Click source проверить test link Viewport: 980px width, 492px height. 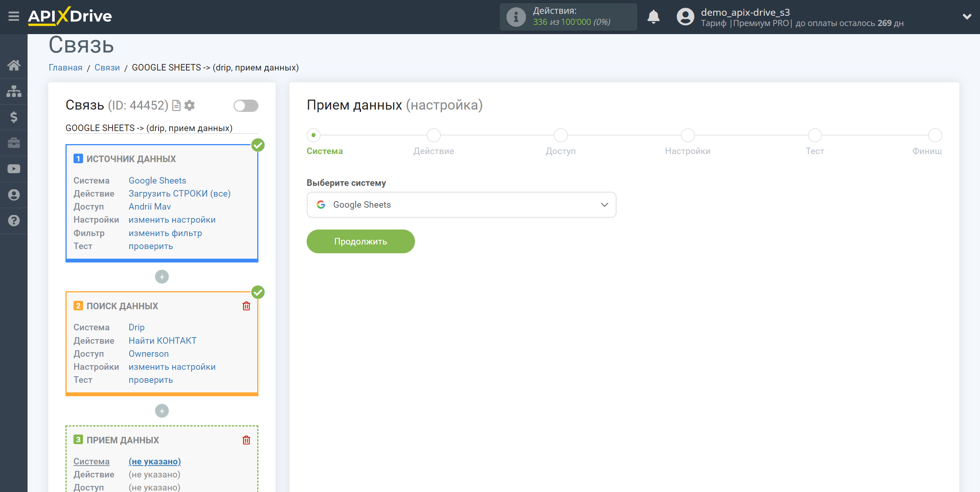pyautogui.click(x=151, y=246)
